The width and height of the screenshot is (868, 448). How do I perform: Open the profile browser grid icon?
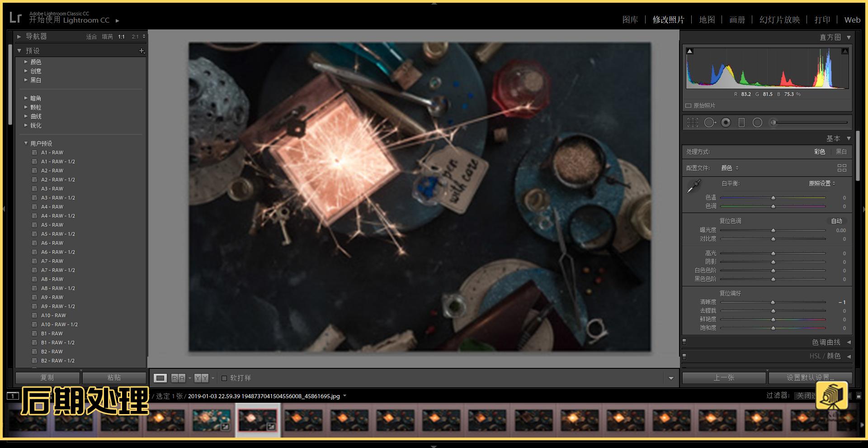coord(842,168)
